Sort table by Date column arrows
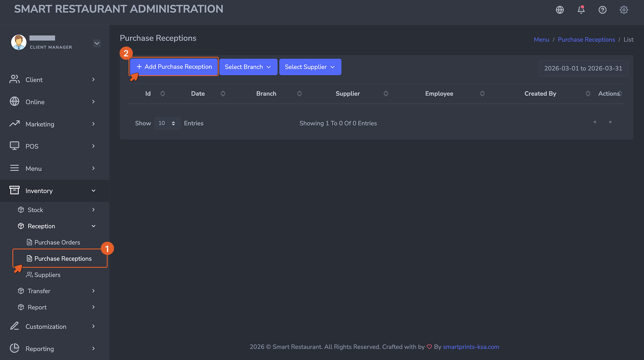 pos(223,94)
